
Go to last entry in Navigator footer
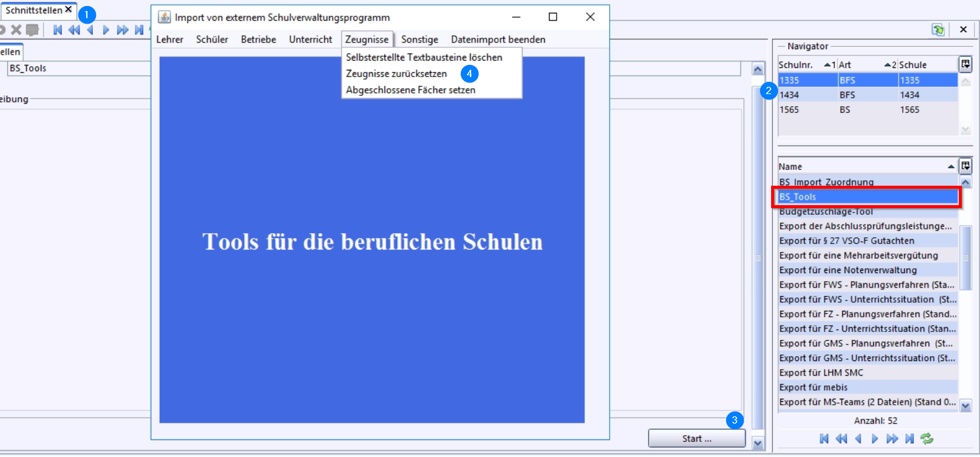(909, 438)
